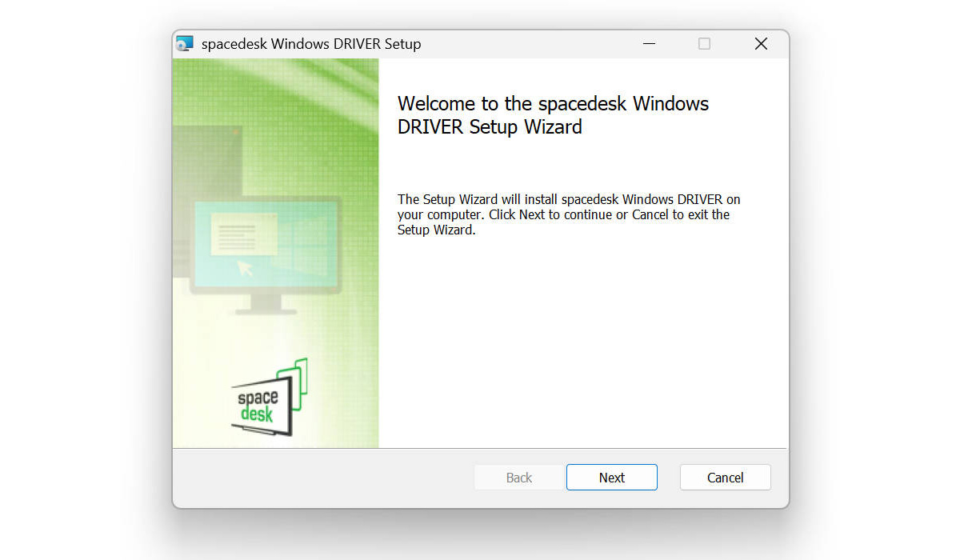Screen dimensions: 960x560
Task: Click the disabled maximize button
Action: [704, 44]
